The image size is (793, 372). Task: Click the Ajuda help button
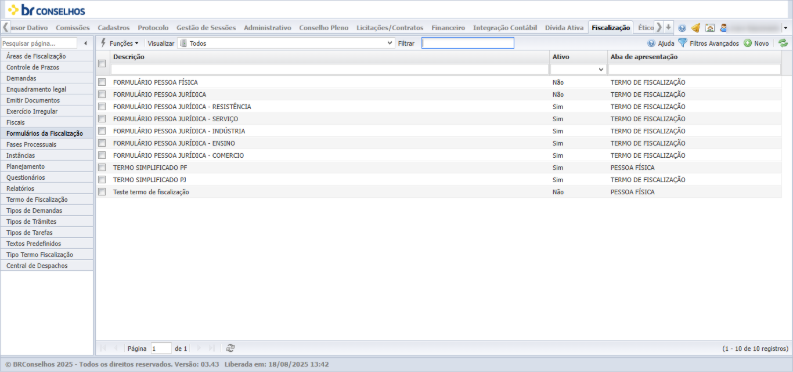661,43
